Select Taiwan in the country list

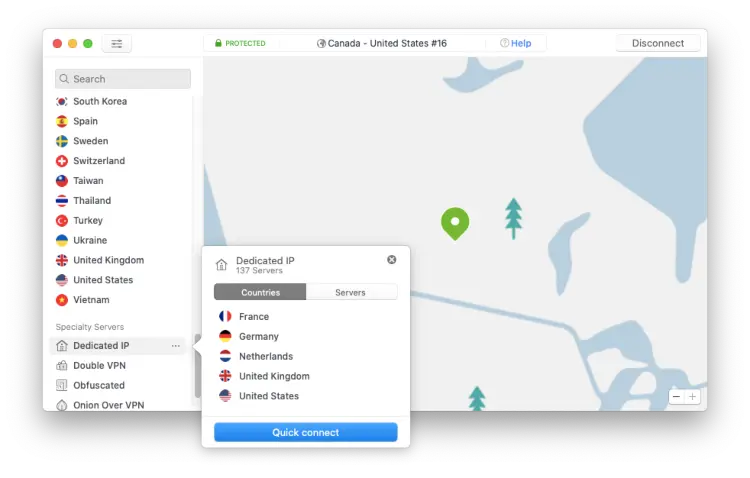[x=88, y=181]
